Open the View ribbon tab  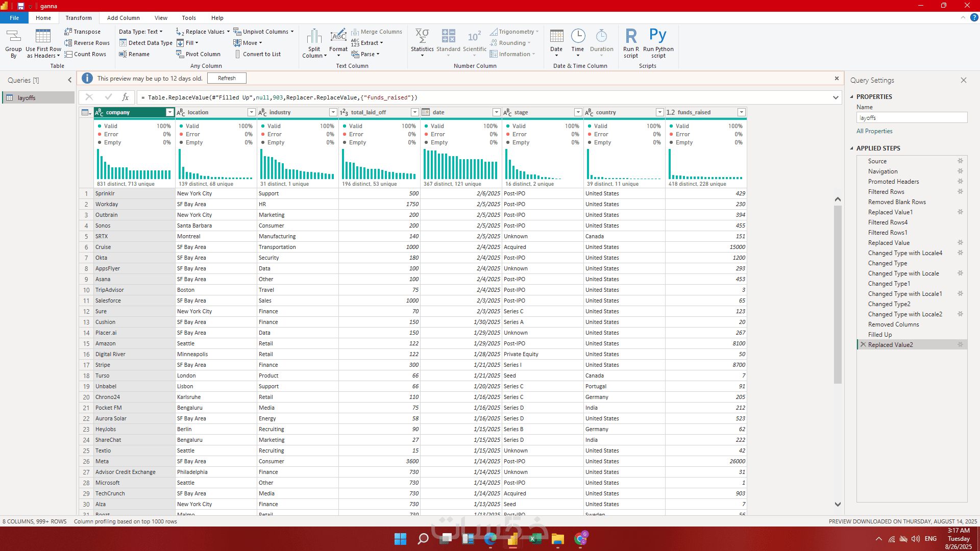[161, 18]
